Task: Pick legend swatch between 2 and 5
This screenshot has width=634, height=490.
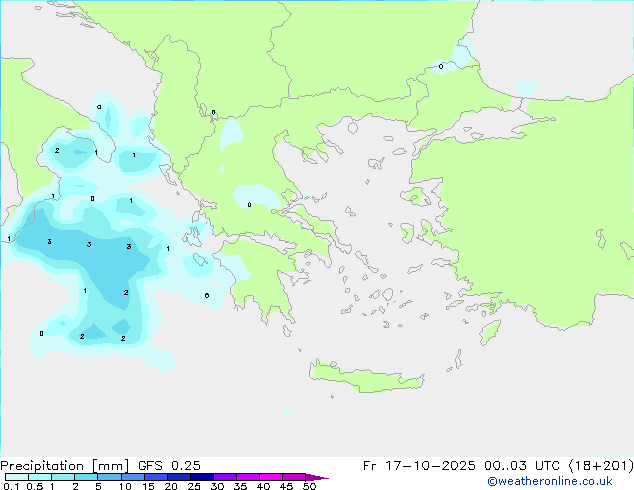Action: click(86, 477)
